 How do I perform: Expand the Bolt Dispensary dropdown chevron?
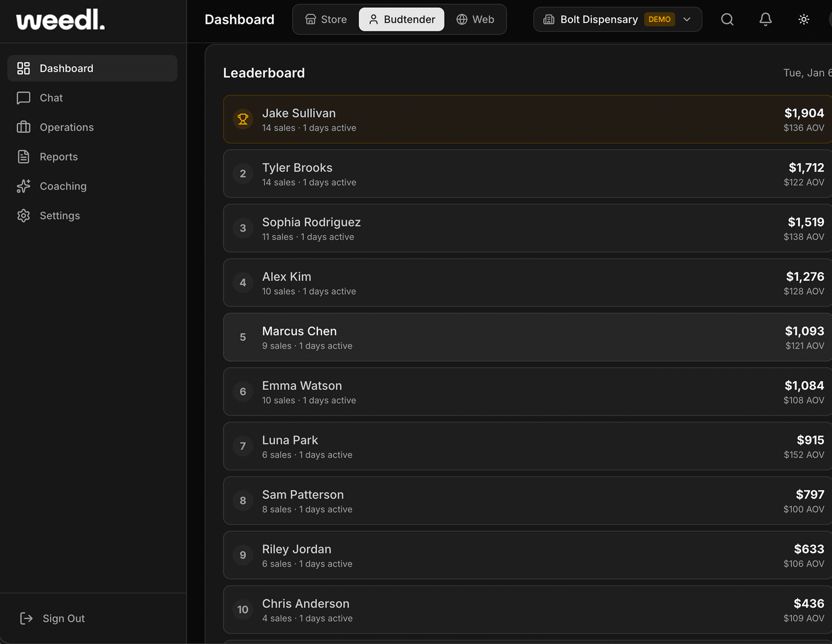click(687, 19)
